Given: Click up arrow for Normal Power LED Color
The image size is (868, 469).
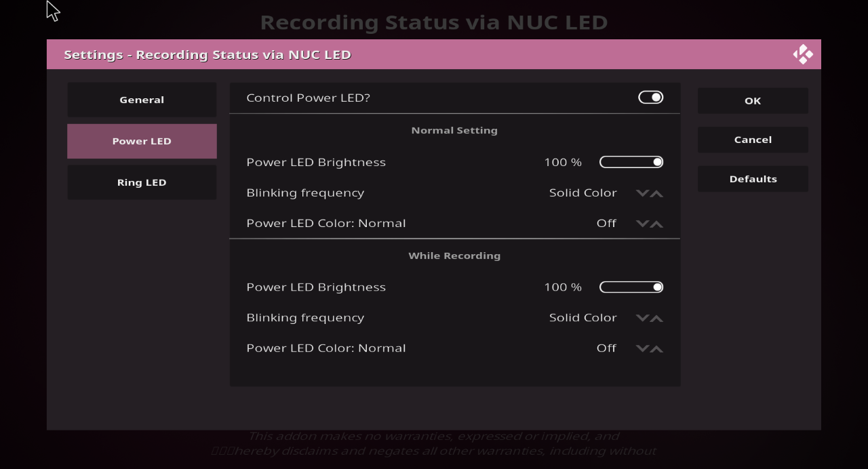Looking at the screenshot, I should coord(656,224).
